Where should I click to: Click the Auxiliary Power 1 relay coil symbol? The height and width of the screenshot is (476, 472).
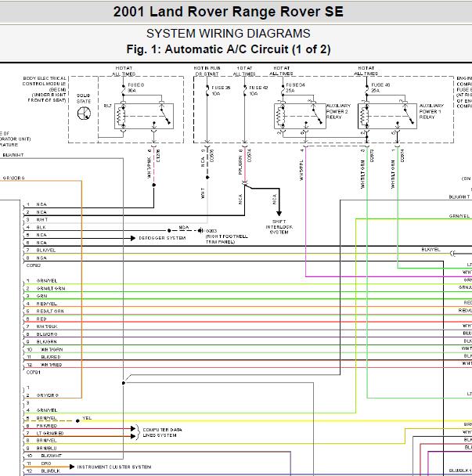point(364,117)
